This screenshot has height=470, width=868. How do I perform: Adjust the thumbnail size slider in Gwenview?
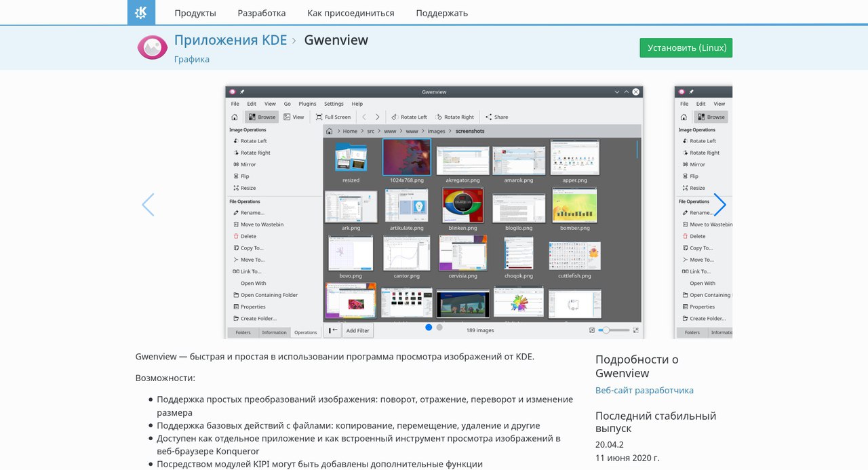tap(614, 330)
